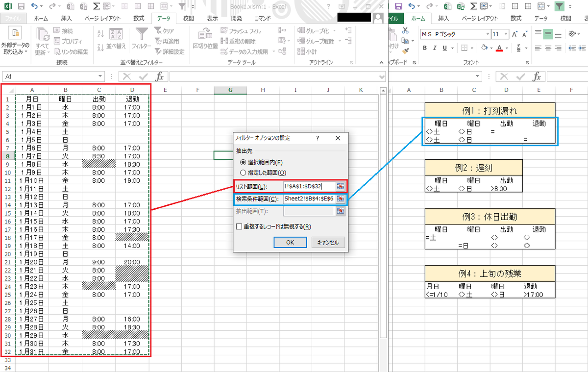Decrease font size with small A icon
Image resolution: width=588 pixels, height=372 pixels.
click(524, 34)
